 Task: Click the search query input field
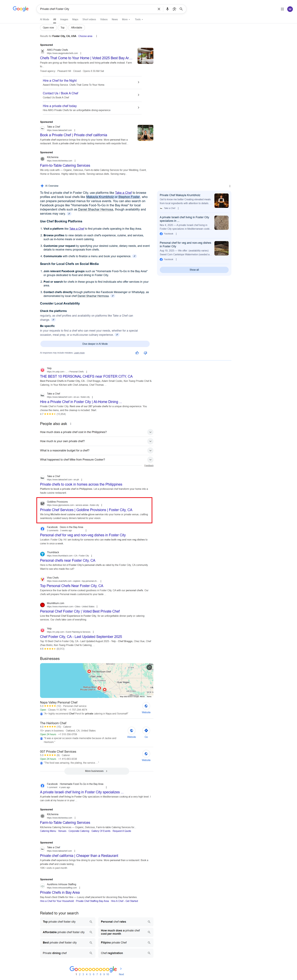pyautogui.click(x=95, y=9)
